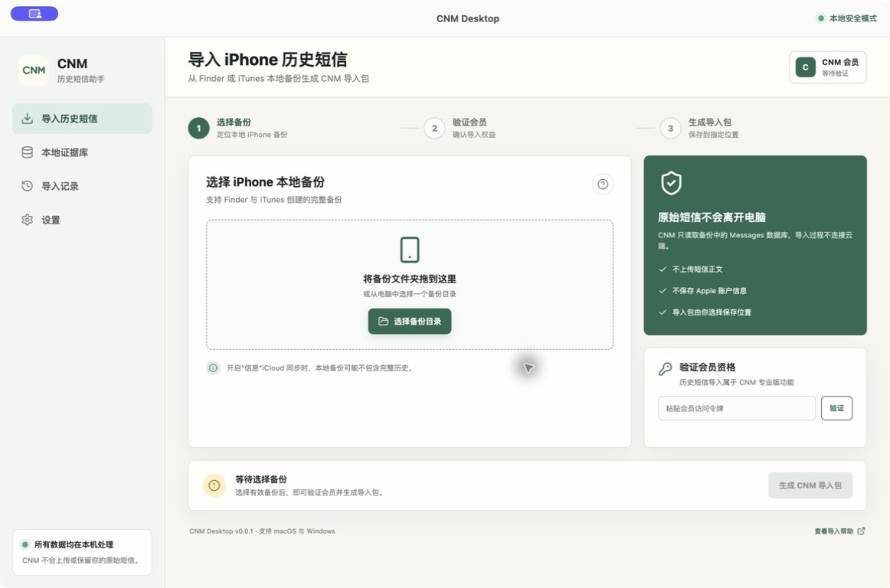Select step 2 验证会员

pos(460,128)
